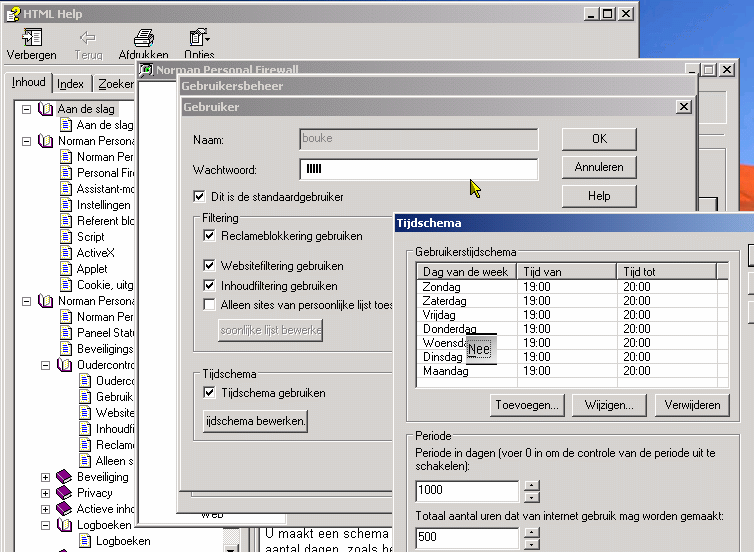Select the Maandag row in the schedule
This screenshot has height=552, width=754.
tap(572, 371)
